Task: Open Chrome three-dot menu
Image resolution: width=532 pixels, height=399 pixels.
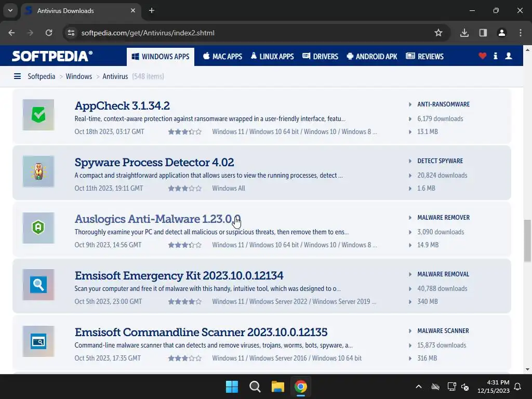Action: [x=521, y=33]
